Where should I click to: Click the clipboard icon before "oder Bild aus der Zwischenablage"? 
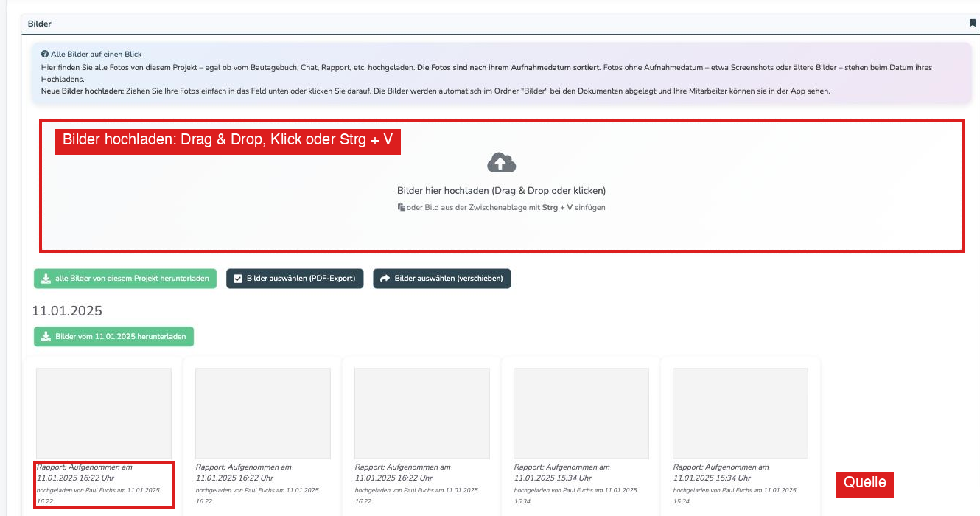[x=401, y=208]
